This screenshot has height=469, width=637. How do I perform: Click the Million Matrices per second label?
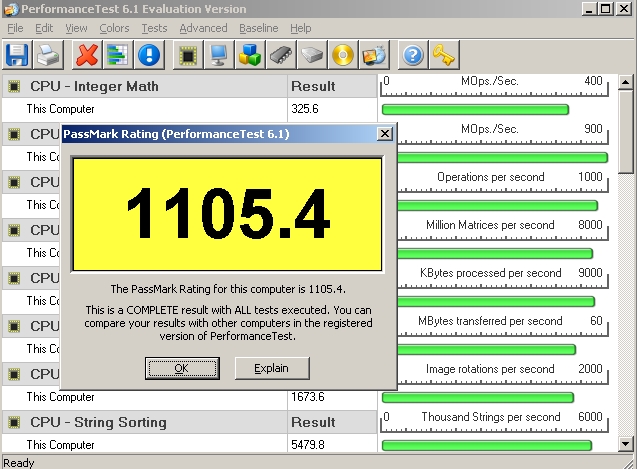490,225
